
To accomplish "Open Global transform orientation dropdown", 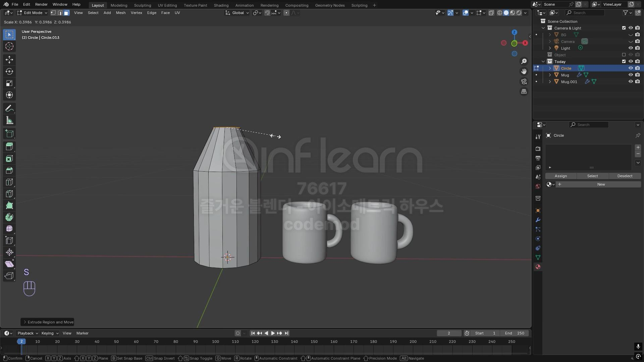I will [237, 13].
